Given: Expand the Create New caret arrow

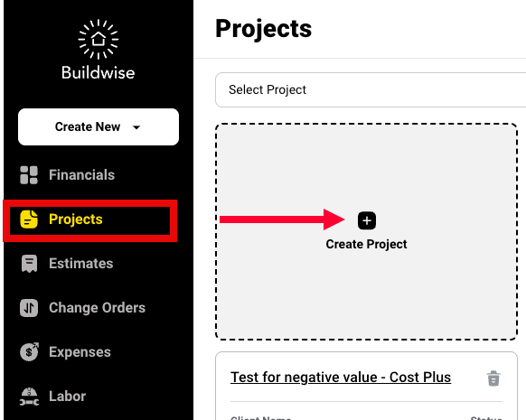Looking at the screenshot, I should [136, 127].
